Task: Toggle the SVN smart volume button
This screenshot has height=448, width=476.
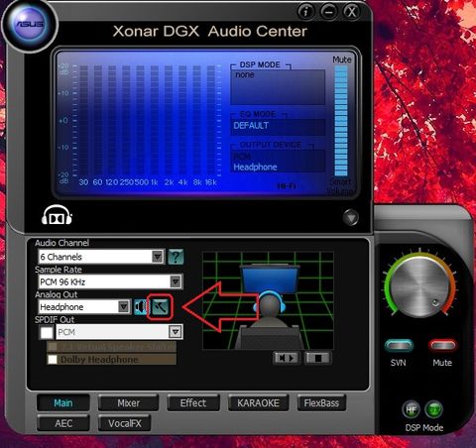Action: click(x=399, y=346)
